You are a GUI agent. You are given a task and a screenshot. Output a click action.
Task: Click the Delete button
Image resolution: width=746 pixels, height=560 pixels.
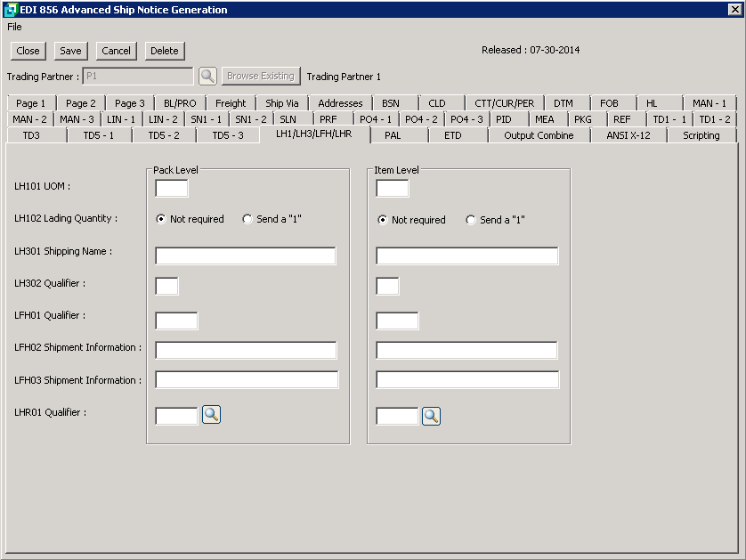[x=164, y=51]
